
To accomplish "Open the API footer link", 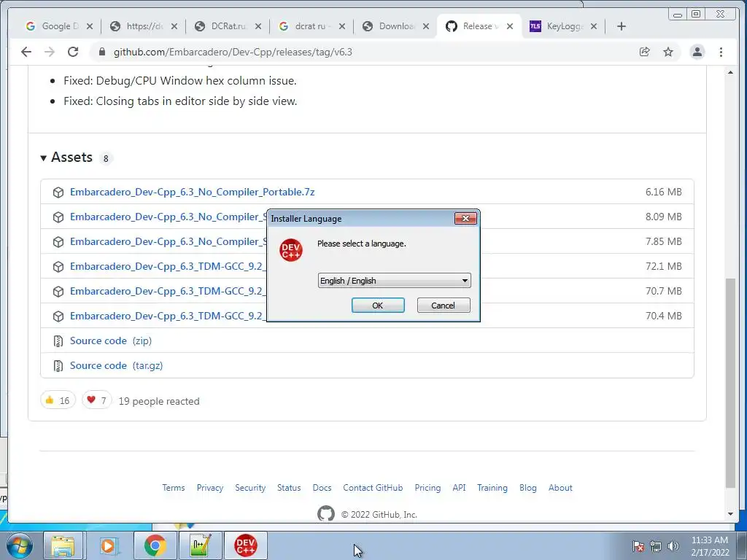I will [460, 488].
